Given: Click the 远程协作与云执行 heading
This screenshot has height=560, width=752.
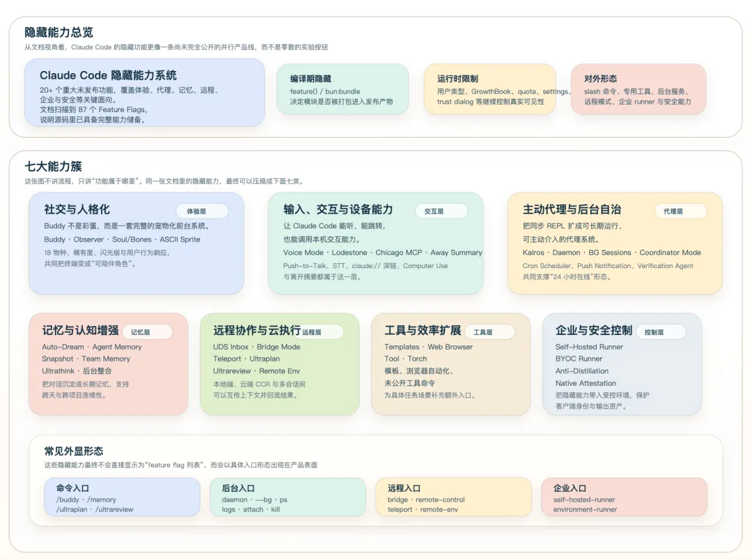Looking at the screenshot, I should [256, 330].
